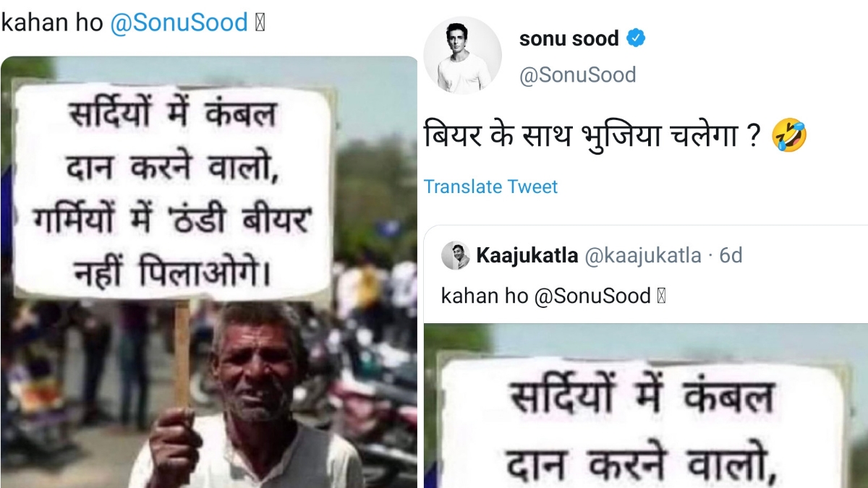This screenshot has height=488, width=868.
Task: Open the Translate Tweet link
Action: point(490,187)
